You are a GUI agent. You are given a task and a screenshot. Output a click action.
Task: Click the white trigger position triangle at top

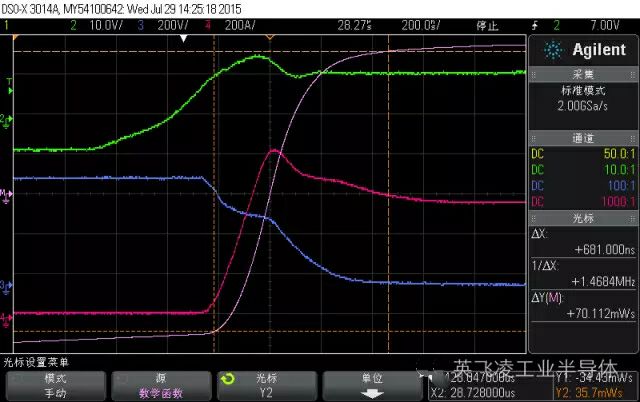183,38
